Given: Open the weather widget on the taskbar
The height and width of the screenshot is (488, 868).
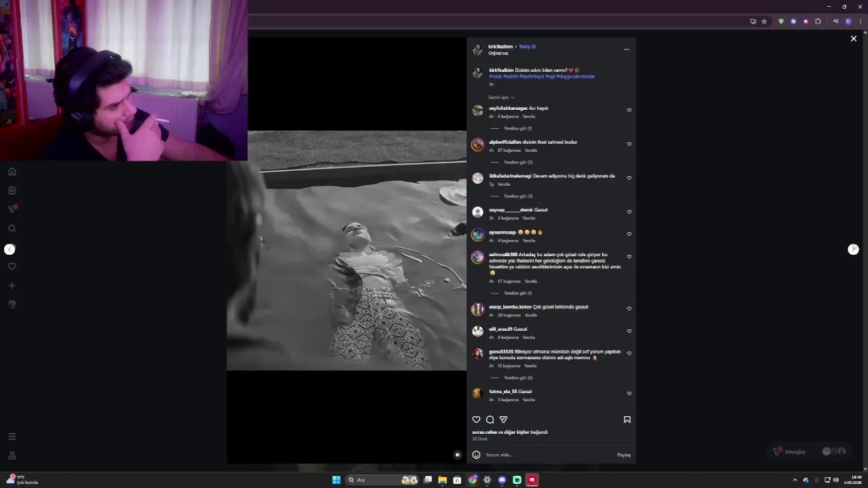Looking at the screenshot, I should point(22,480).
